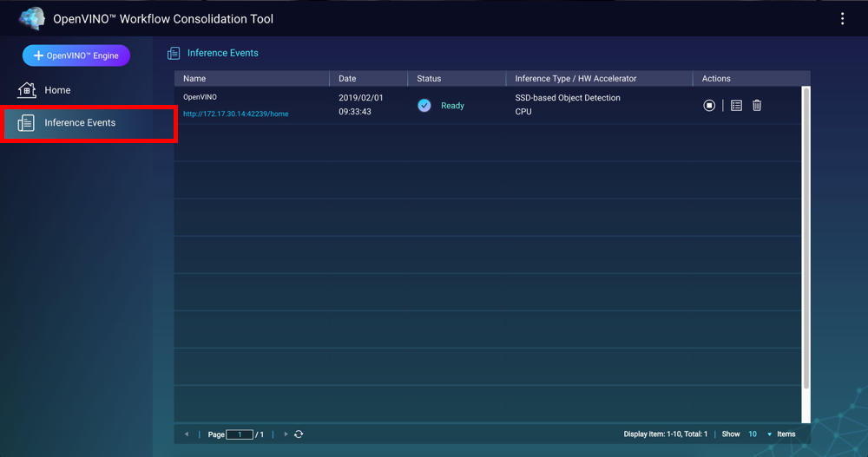Click the + OpenVINO Engine button
Screen dimensions: 868x457
tap(76, 55)
